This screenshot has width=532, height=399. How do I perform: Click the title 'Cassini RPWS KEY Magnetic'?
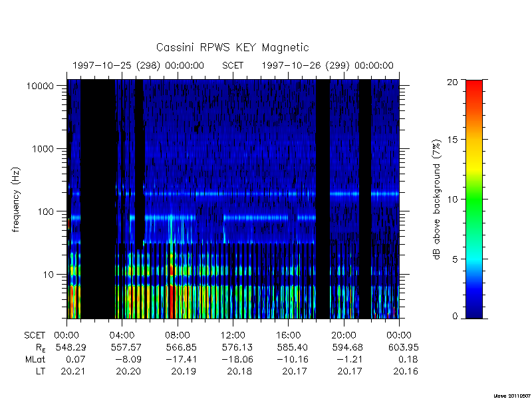232,47
